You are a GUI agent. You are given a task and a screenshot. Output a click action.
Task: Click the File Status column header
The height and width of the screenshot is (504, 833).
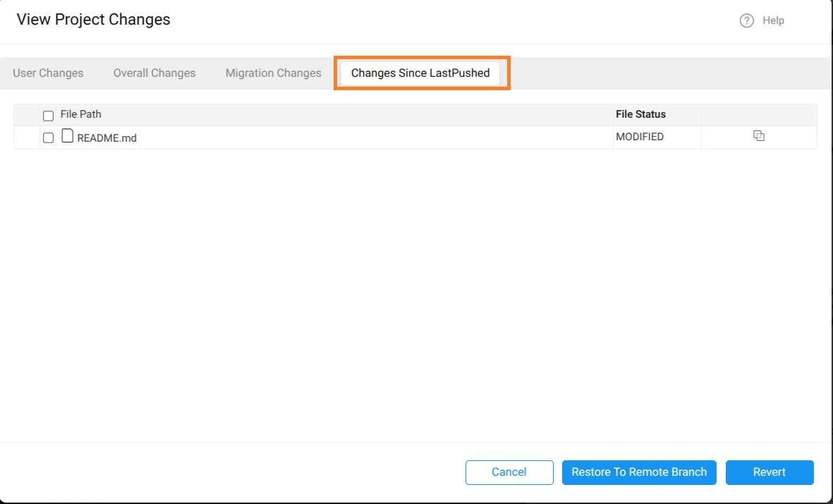[x=640, y=114]
